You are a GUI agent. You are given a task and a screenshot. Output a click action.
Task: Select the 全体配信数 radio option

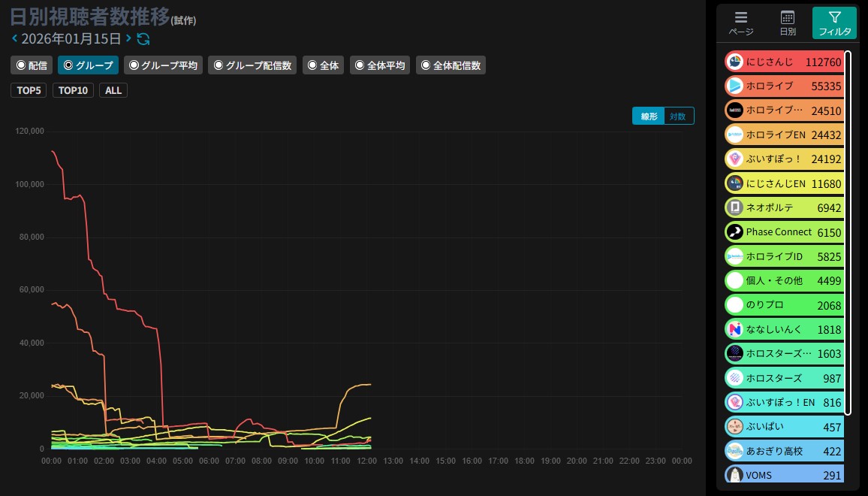click(451, 65)
